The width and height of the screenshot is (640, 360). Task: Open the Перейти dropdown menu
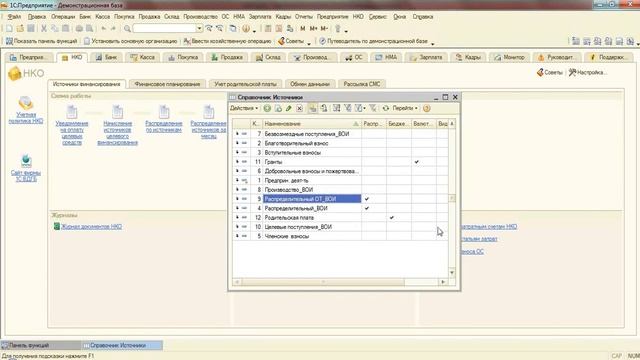click(405, 108)
